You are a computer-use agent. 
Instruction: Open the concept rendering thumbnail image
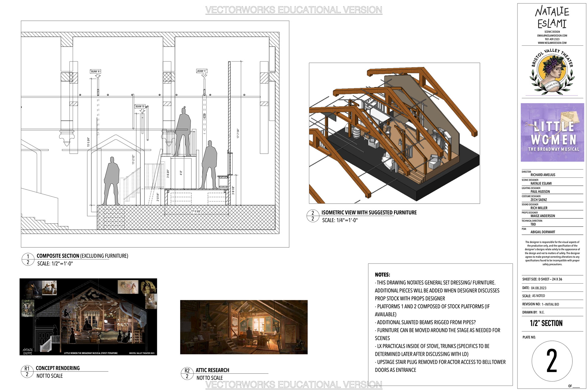pos(88,317)
